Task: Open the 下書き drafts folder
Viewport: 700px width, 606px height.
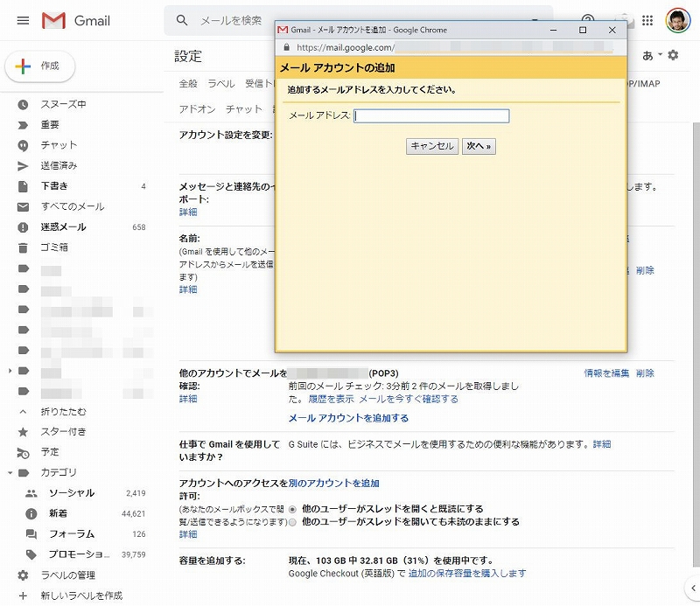Action: [54, 186]
